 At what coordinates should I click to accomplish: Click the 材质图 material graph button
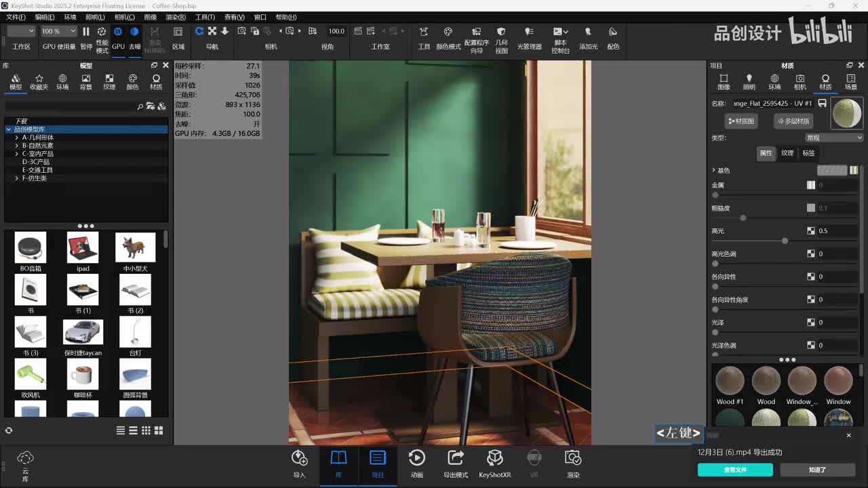(741, 121)
